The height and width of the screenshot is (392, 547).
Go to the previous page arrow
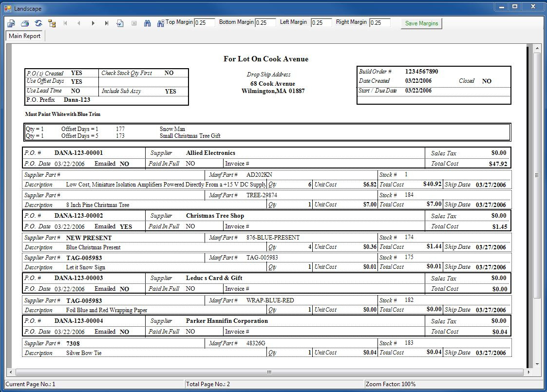79,23
